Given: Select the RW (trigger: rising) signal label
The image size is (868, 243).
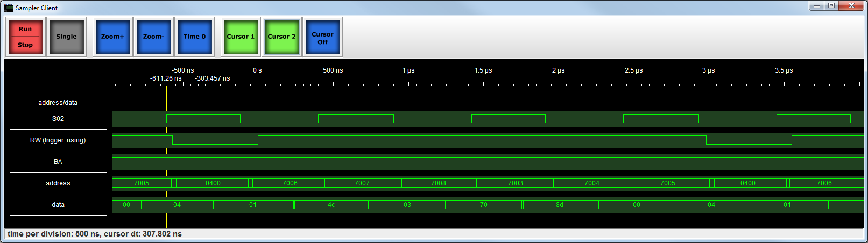Looking at the screenshot, I should coord(58,140).
